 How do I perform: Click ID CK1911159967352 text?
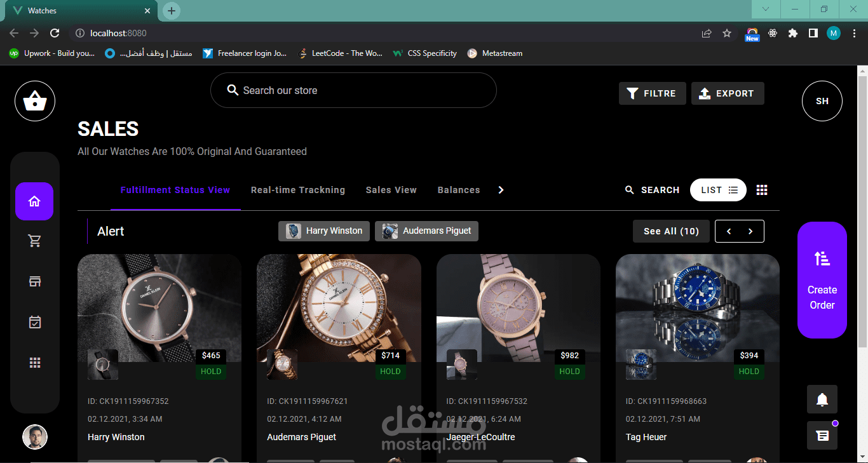click(x=128, y=401)
